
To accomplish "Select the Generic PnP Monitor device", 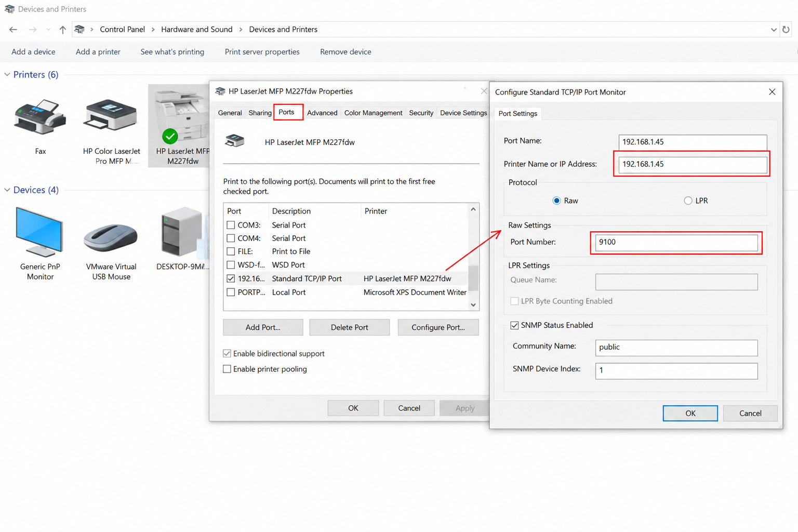I will click(39, 232).
